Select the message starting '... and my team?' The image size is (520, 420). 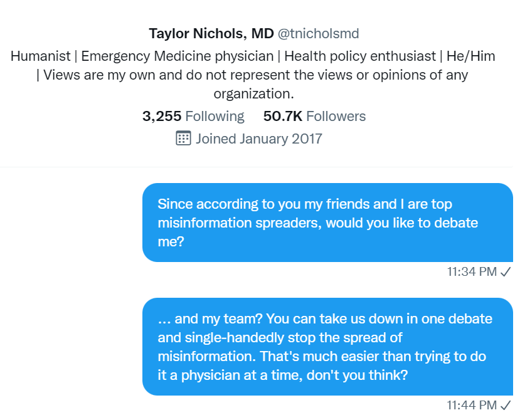click(327, 347)
